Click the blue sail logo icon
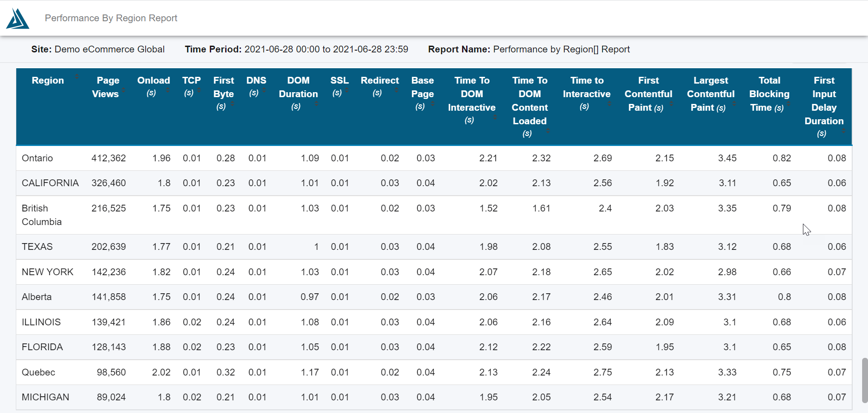Screen dimensions: 868x413 (x=18, y=19)
